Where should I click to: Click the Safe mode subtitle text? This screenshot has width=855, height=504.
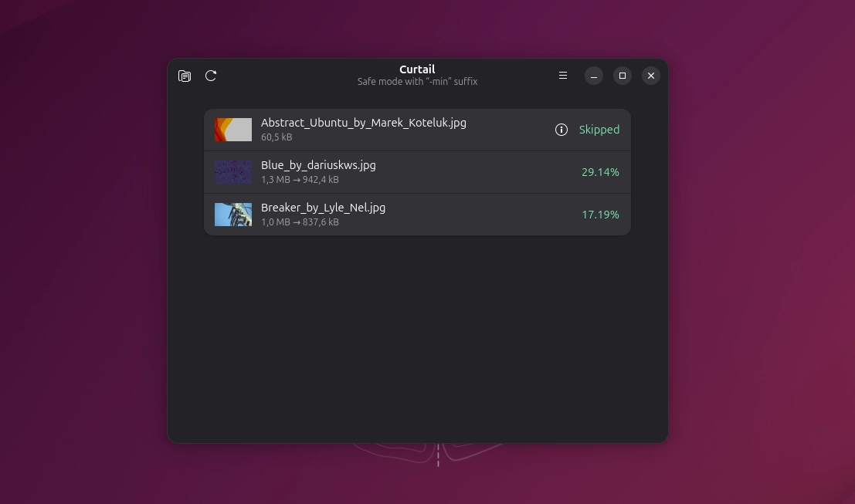[417, 81]
